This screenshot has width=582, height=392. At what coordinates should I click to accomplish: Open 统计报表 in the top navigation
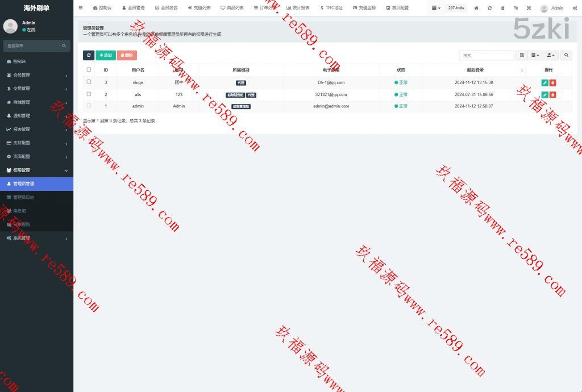pos(298,8)
